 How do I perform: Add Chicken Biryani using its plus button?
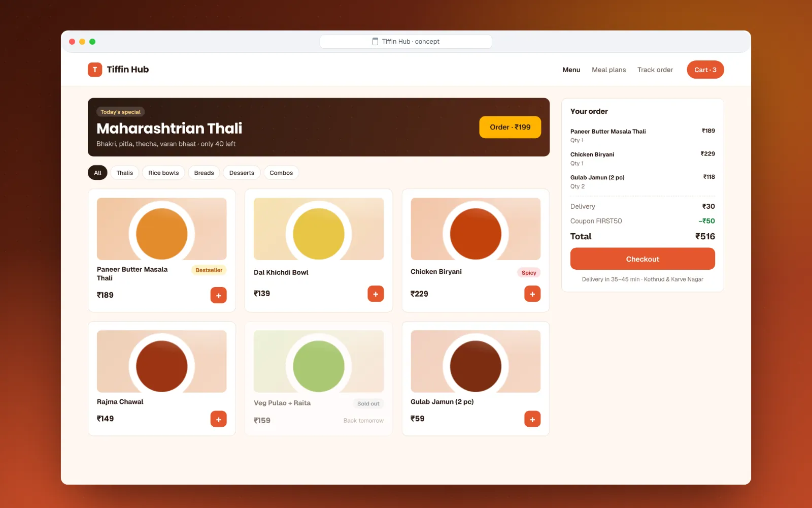[532, 294]
